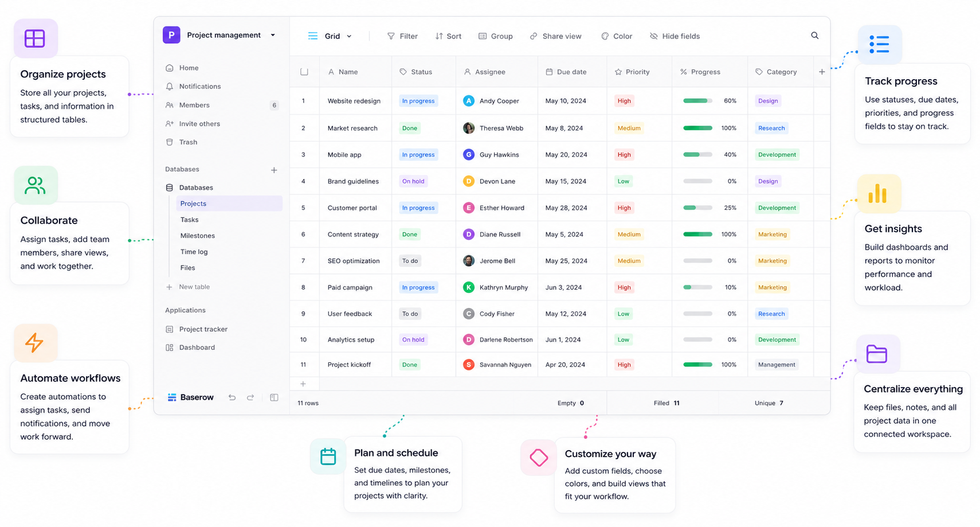This screenshot has height=527, width=980.
Task: Open the Files table
Action: pyautogui.click(x=187, y=268)
